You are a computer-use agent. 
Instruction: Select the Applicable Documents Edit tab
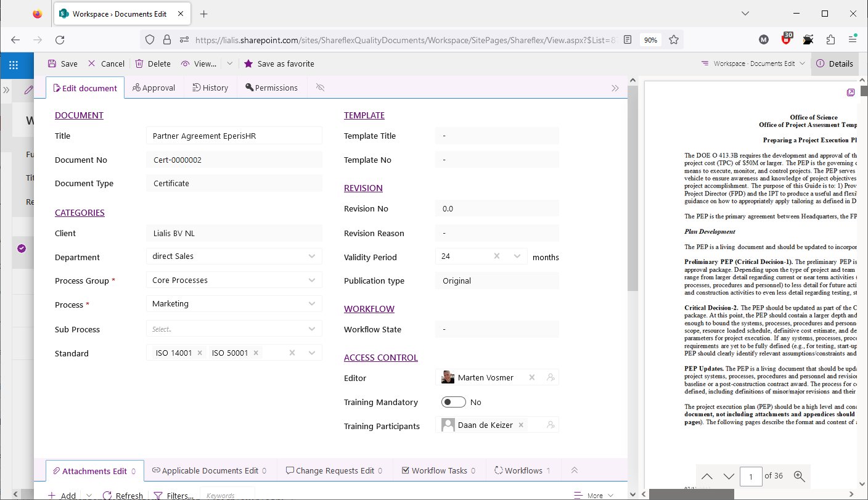tap(209, 470)
